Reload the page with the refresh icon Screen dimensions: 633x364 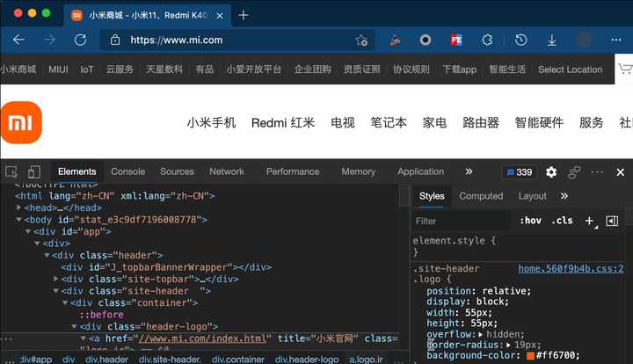tap(80, 40)
